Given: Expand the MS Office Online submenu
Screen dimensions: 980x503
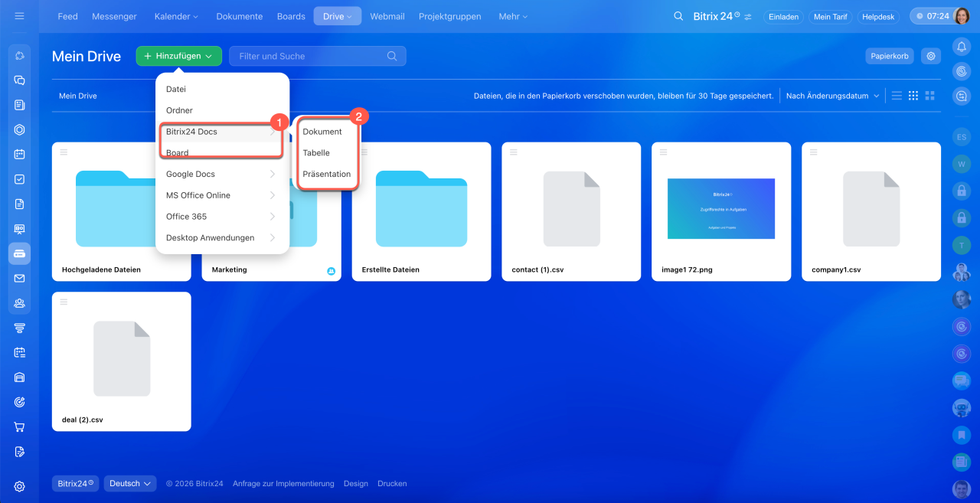Looking at the screenshot, I should coord(222,195).
